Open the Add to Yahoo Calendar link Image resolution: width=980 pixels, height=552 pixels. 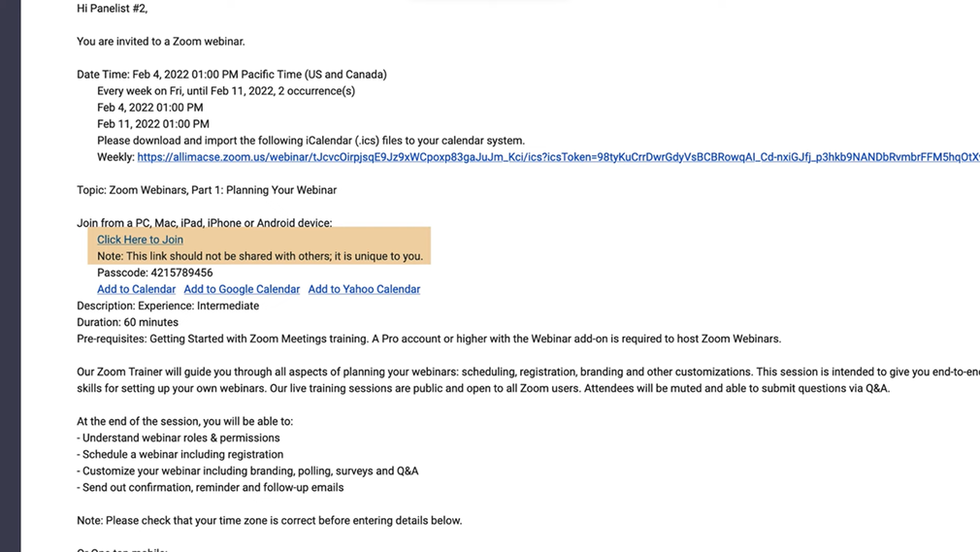coord(364,289)
